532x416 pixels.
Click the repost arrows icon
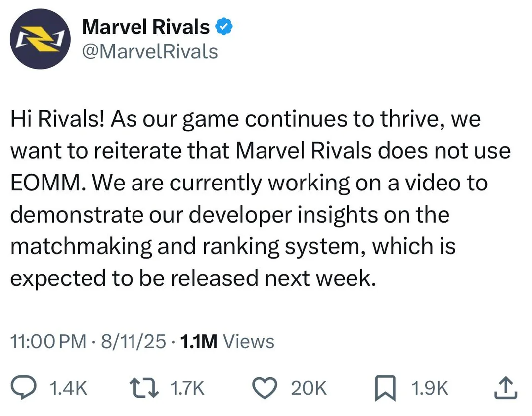[x=143, y=388]
